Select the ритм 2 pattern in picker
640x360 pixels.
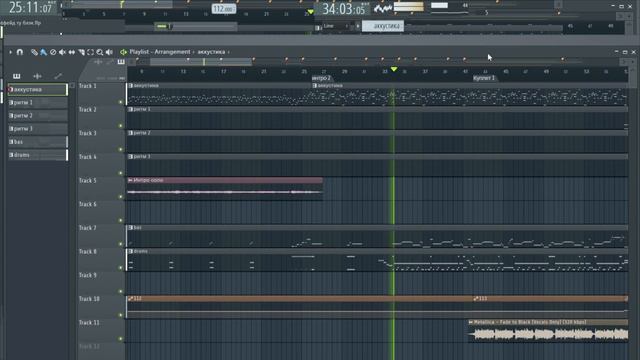[x=38, y=116]
